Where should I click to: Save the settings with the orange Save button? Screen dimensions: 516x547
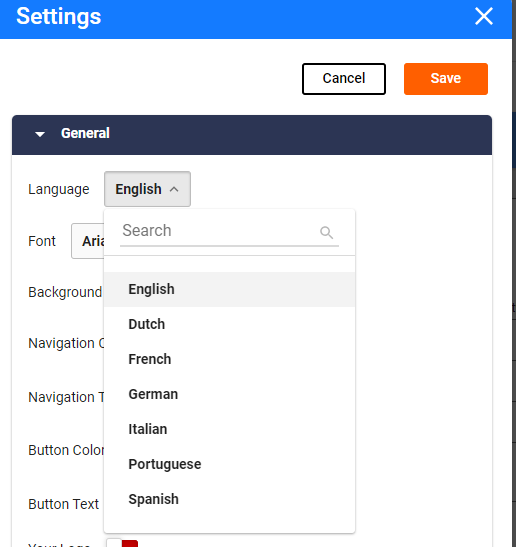tap(446, 79)
